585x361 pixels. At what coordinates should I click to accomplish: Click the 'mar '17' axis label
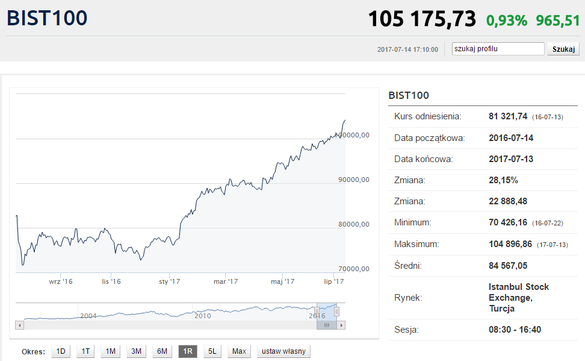(x=225, y=282)
